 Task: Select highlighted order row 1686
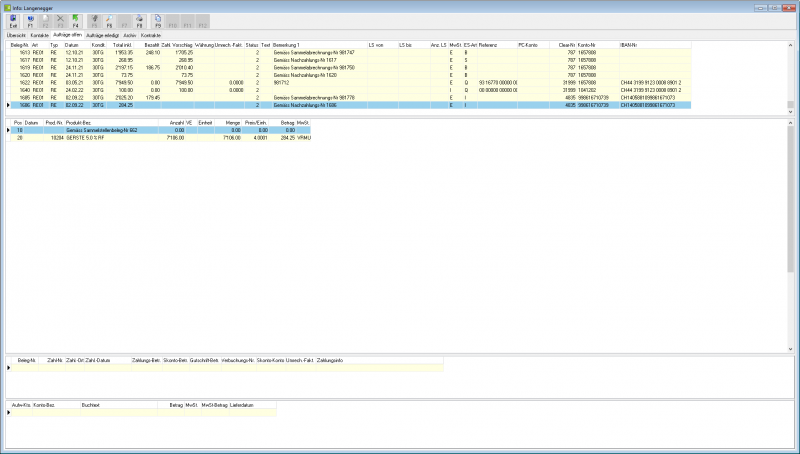351,105
